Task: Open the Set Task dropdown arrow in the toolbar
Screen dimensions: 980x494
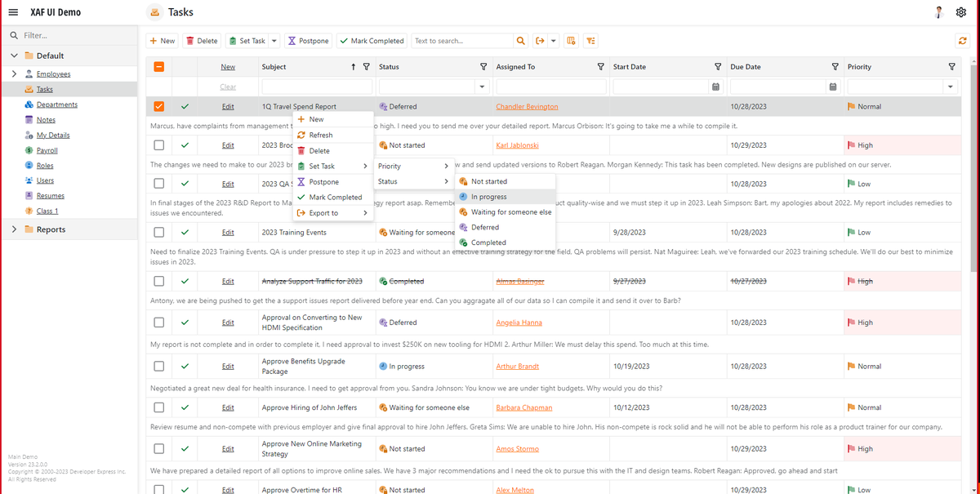Action: (274, 41)
